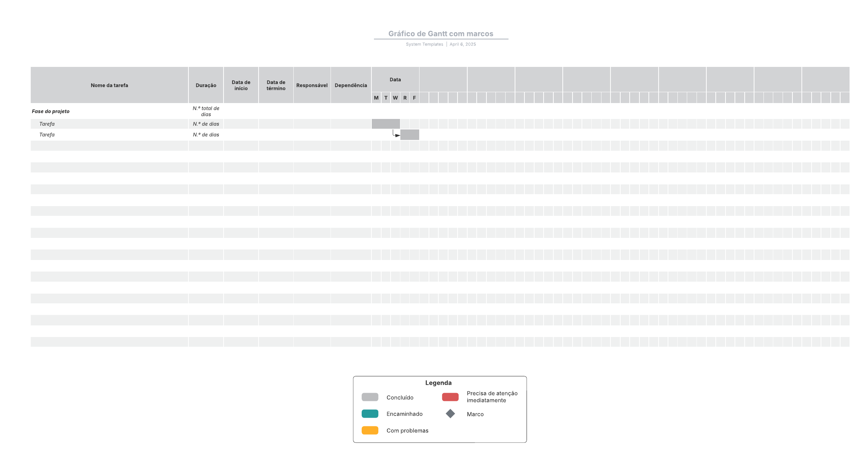
Task: Click the Fase do projeto row label
Action: click(x=51, y=111)
